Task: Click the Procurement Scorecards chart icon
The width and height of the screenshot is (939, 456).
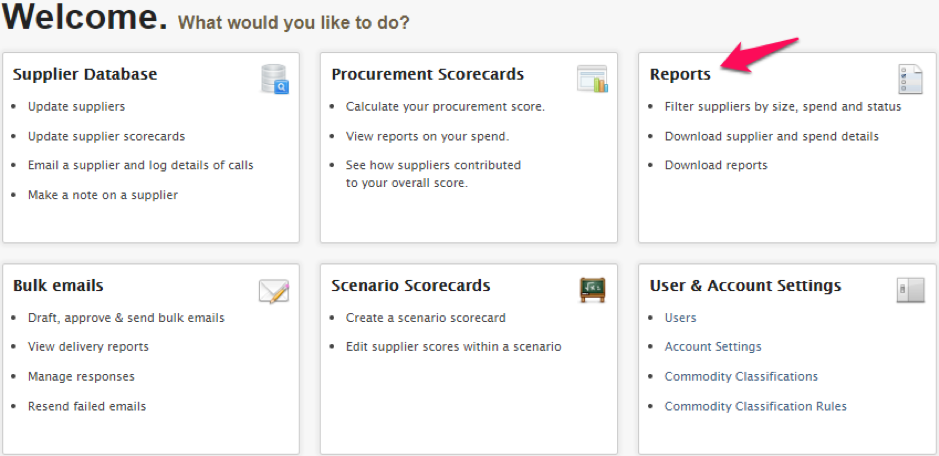Action: tap(592, 78)
